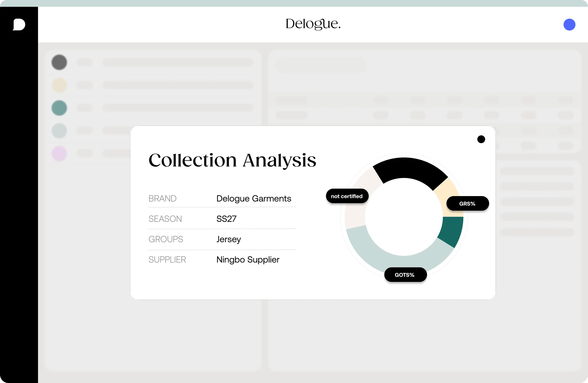Click the Delogue logo in the top bar
The width and height of the screenshot is (588, 383).
[x=313, y=25]
